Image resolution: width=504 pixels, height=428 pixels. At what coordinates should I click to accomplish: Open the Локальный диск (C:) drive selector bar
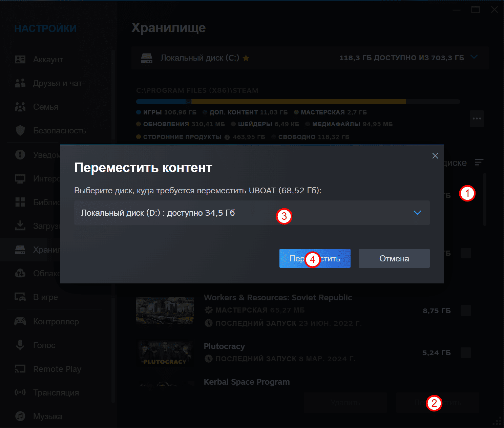point(310,58)
